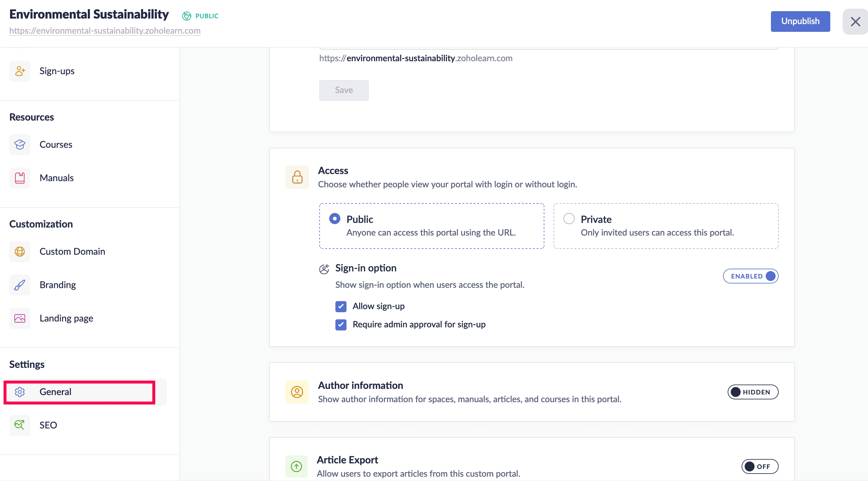Turn on the Article Export toggle

(759, 466)
